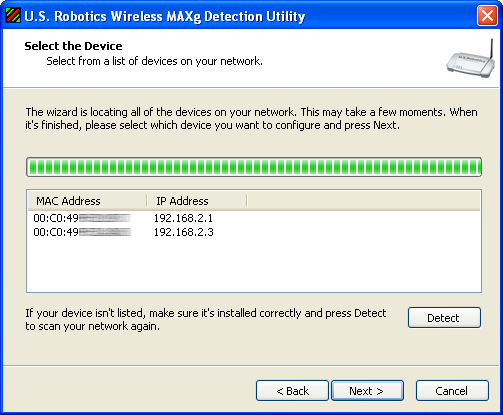Screen dimensions: 503x415
Task: Click divider between MAC and IP headers
Action: coord(147,201)
